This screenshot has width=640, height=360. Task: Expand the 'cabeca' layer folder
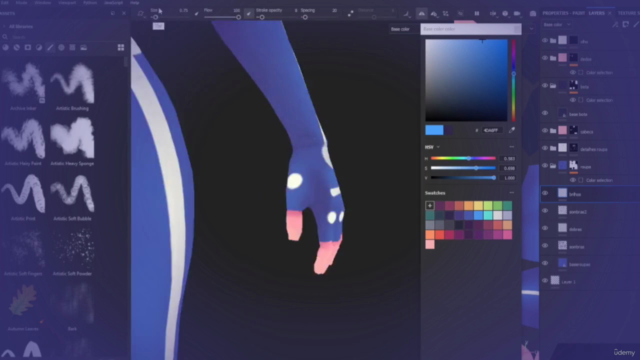553,131
